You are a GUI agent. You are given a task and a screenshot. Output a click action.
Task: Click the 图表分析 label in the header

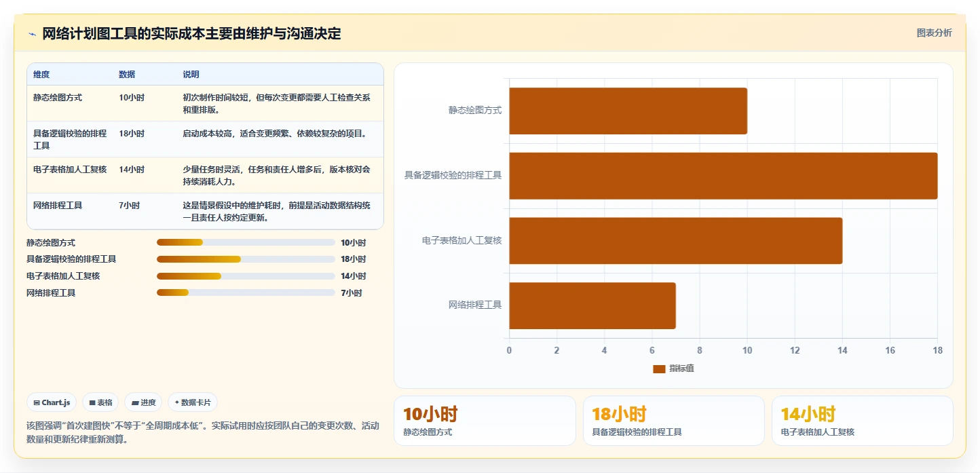tap(934, 33)
